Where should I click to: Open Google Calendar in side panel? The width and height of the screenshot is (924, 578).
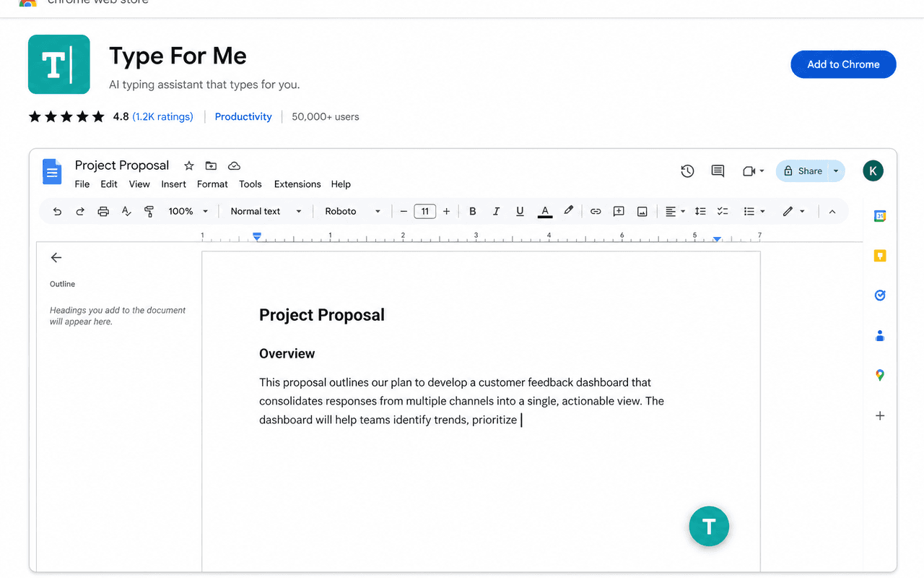pos(880,216)
